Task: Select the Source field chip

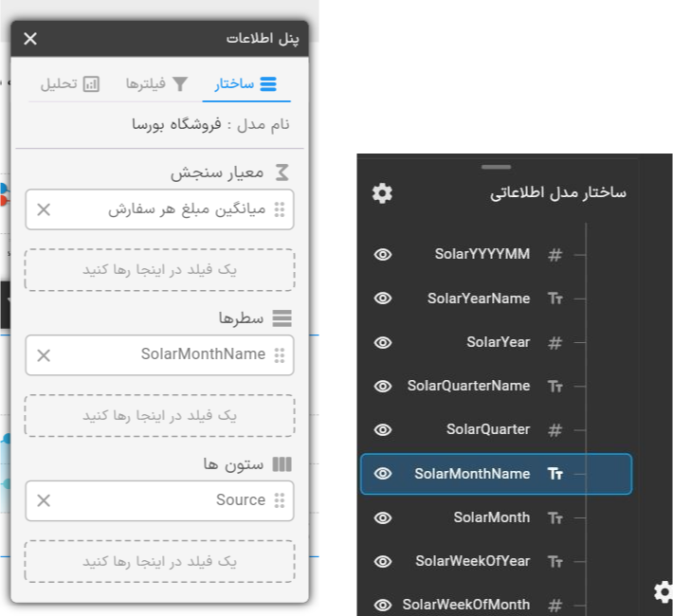Action: (159, 500)
